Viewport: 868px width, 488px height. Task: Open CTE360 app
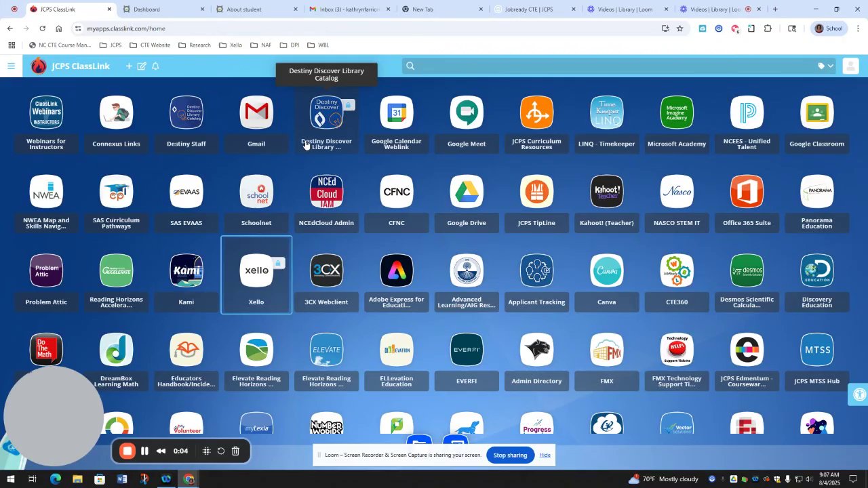(x=677, y=281)
